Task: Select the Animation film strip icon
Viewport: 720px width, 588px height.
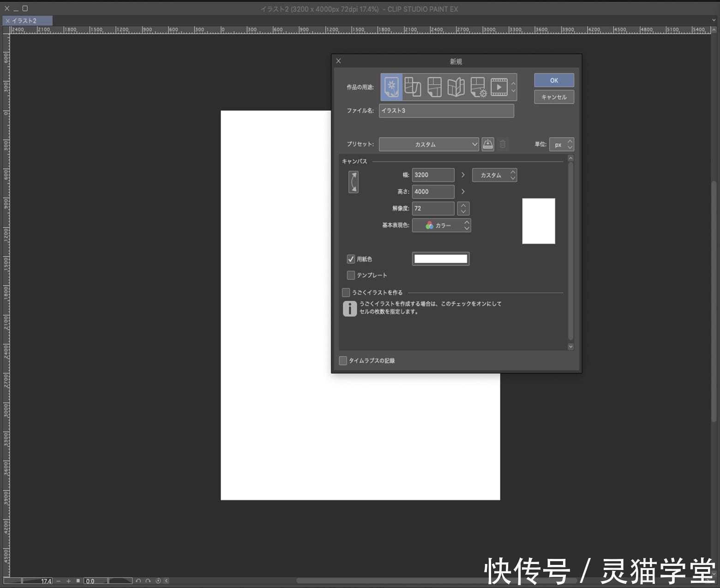Action: coord(499,87)
